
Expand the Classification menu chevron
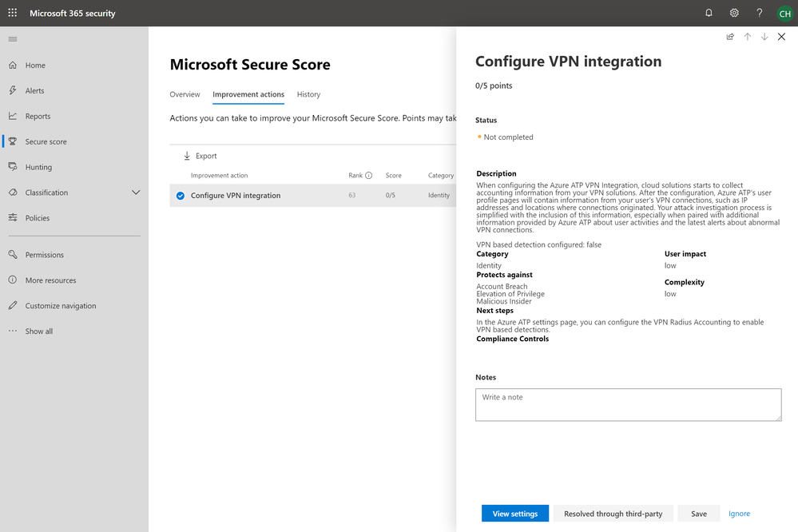point(136,193)
